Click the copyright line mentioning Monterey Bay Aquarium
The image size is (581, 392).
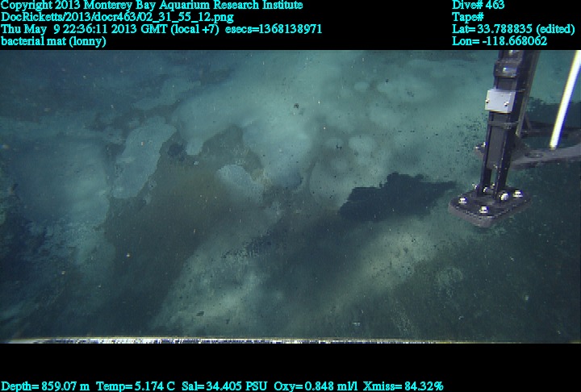pos(152,5)
